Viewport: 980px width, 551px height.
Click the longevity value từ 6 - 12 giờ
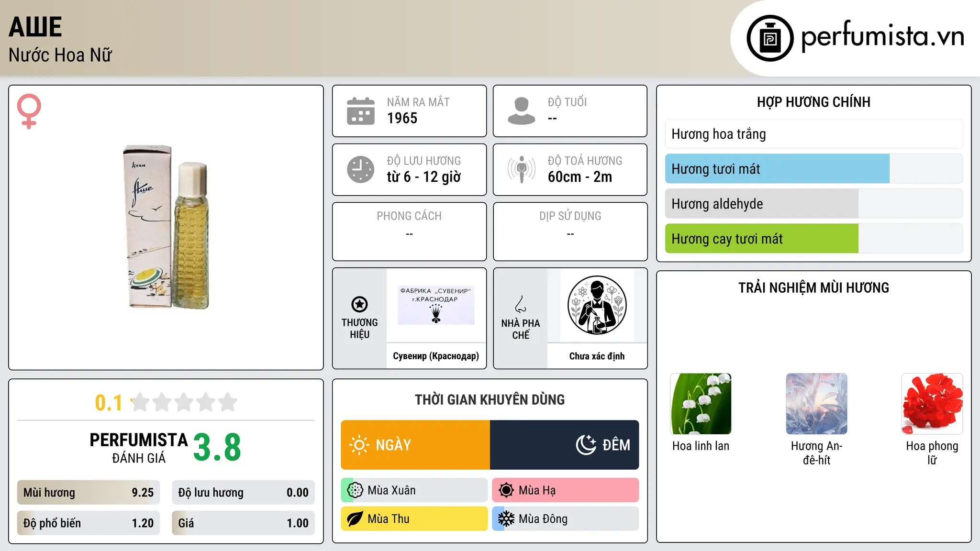[x=424, y=177]
